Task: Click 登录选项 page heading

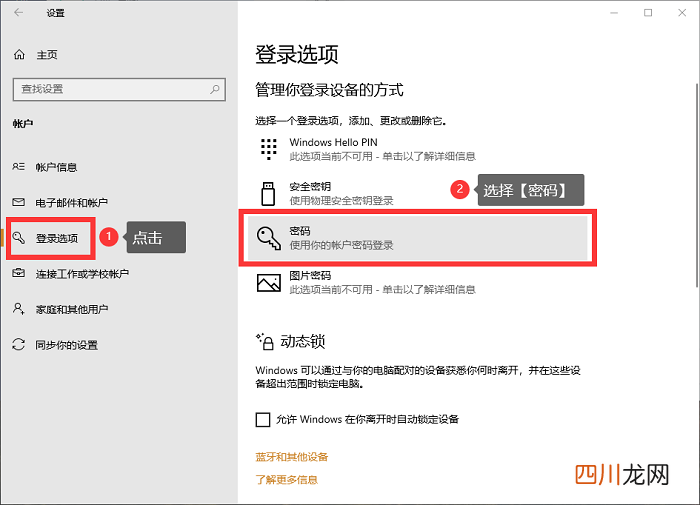Action: pyautogui.click(x=296, y=54)
